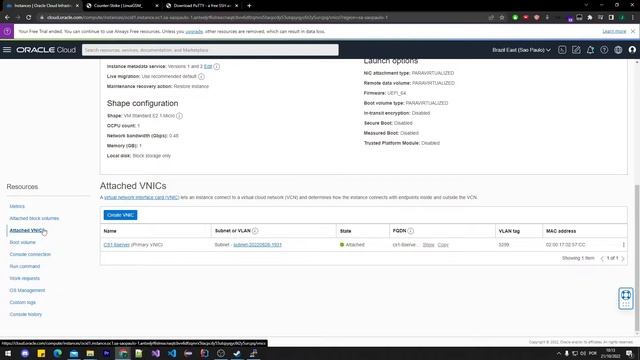This screenshot has height=360, width=640.
Task: Show info icon next to Shape value
Action: (x=179, y=116)
